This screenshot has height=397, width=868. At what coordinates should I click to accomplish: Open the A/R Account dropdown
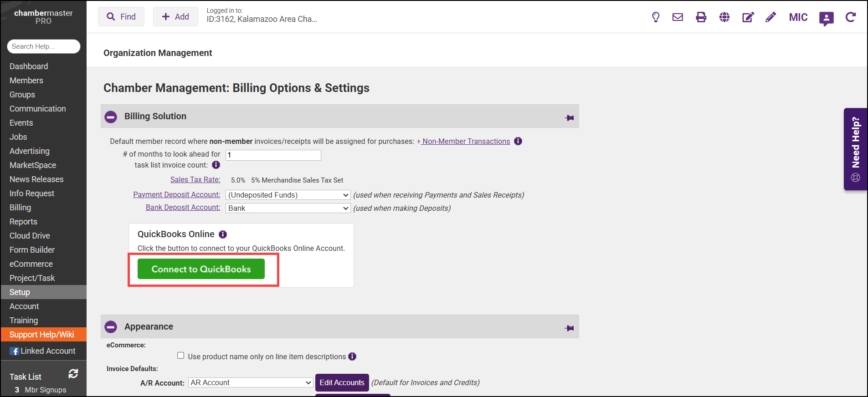[251, 383]
